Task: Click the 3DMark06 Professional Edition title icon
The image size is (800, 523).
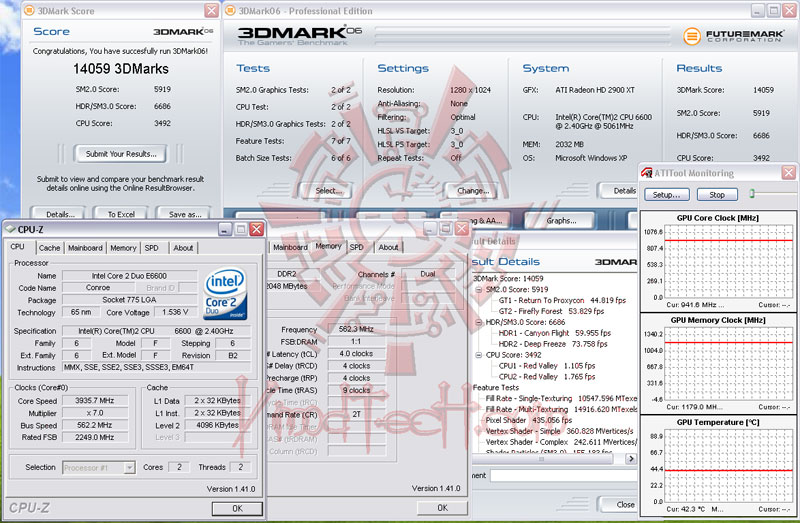Action: pos(230,10)
